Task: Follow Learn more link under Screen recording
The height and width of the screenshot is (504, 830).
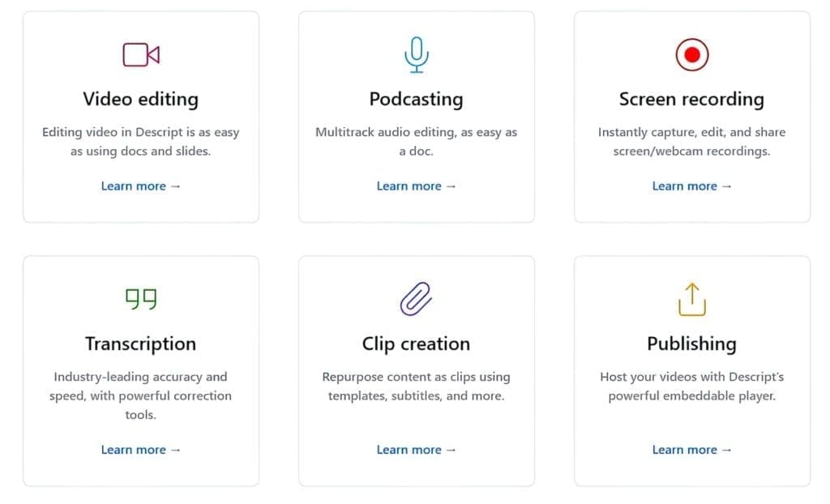Action: tap(692, 186)
